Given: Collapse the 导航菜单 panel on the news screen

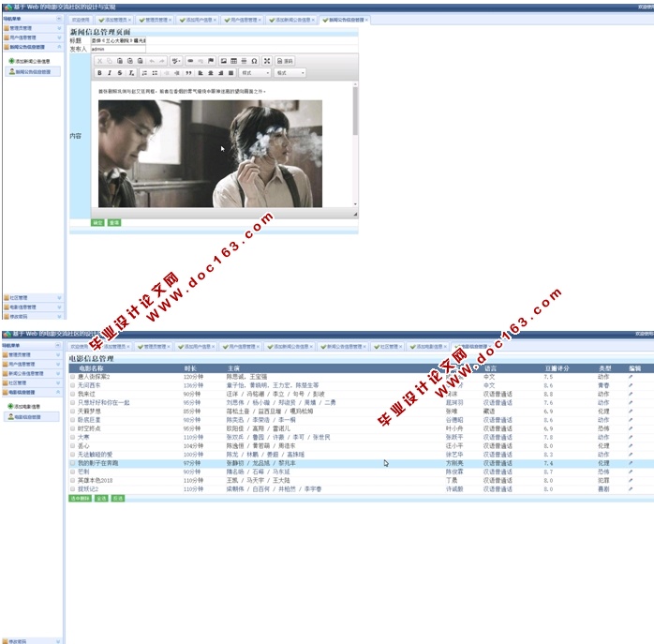Looking at the screenshot, I should [x=59, y=19].
